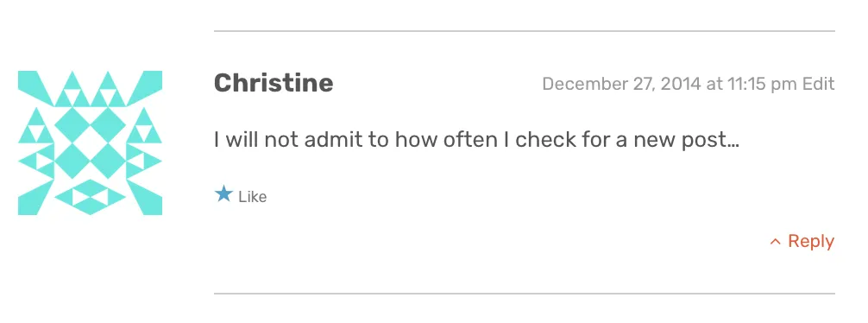Click the Edit link after the timestamp
This screenshot has height=323, width=868.
(819, 85)
